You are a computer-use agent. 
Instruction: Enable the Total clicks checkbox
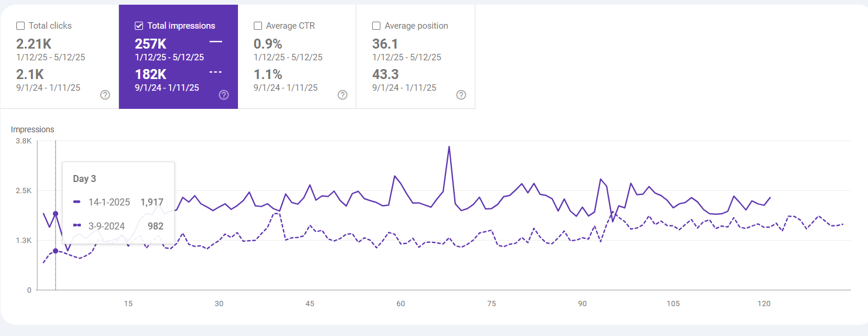coord(21,26)
